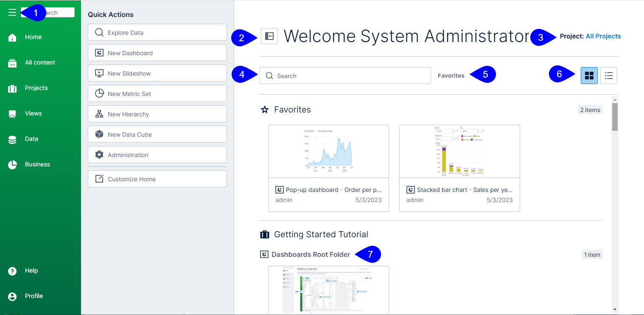Viewport: 644px width, 315px height.
Task: Click the Explore Data quick action
Action: tap(157, 32)
